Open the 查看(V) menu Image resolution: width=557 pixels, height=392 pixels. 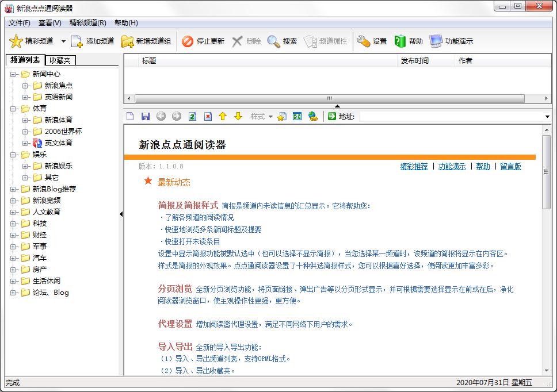pos(49,23)
